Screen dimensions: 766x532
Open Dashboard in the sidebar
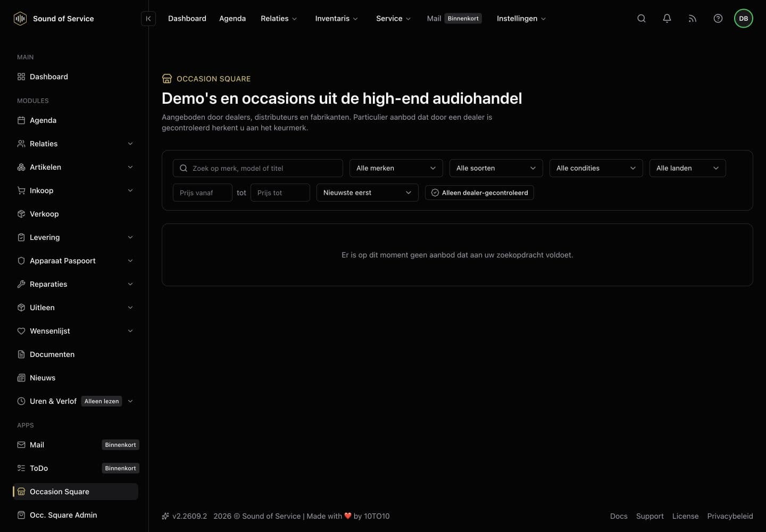[x=76, y=77]
